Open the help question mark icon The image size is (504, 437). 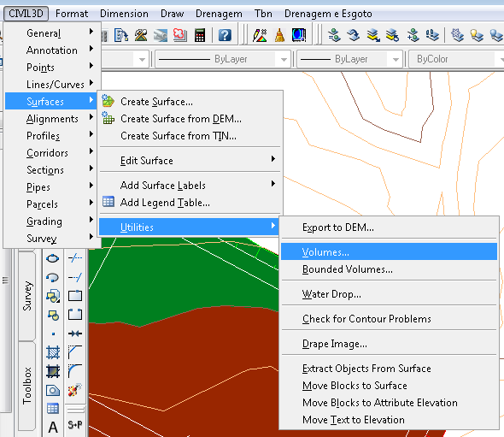point(225,35)
